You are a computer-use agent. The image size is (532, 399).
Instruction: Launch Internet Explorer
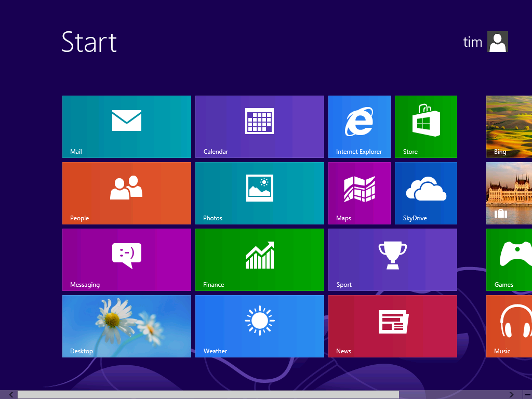click(x=359, y=126)
